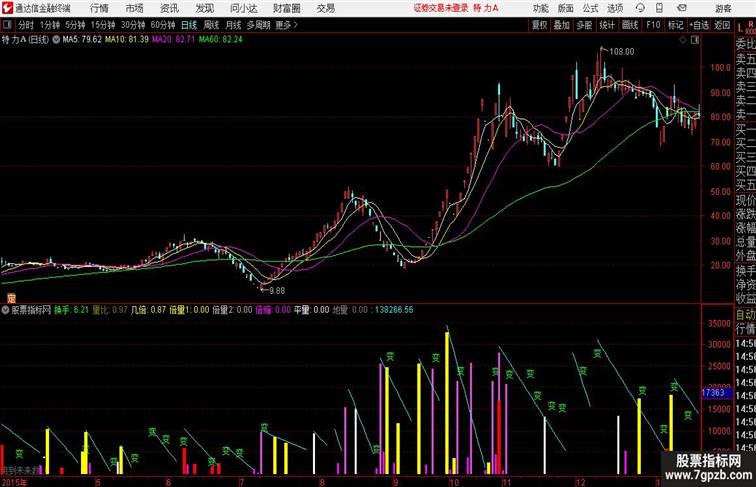The height and width of the screenshot is (487, 756).
Task: Click the 叠加 overlay toolbar button
Action: click(x=562, y=25)
